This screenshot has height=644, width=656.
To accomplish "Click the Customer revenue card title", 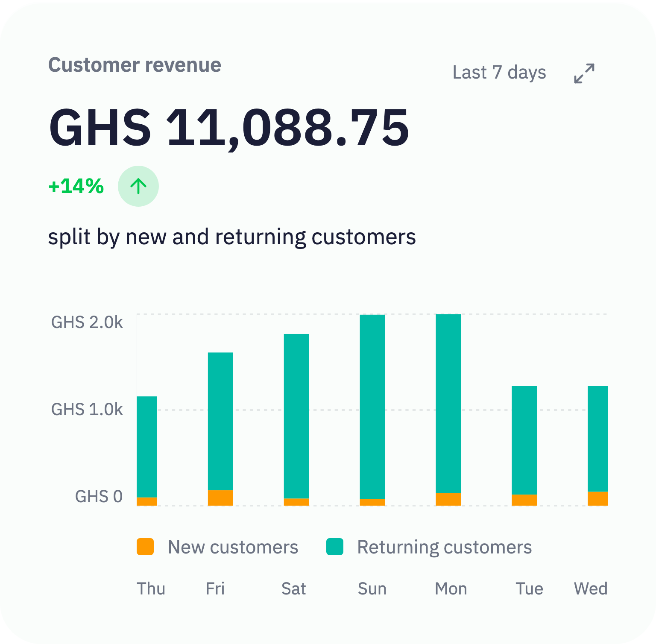I will (x=135, y=65).
